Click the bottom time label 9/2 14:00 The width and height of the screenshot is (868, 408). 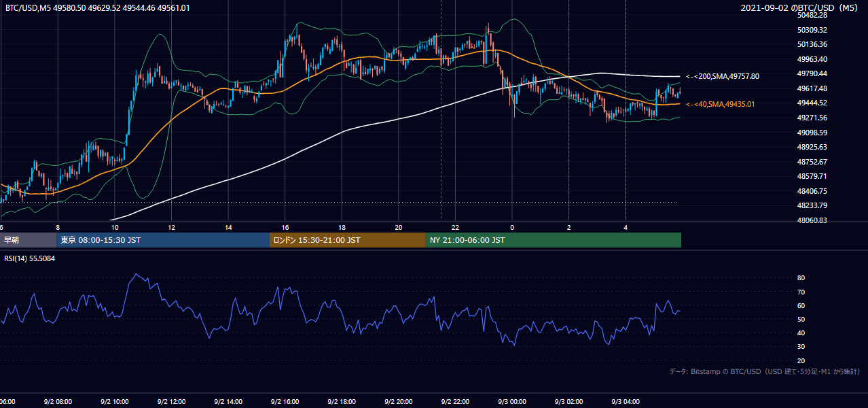click(228, 402)
